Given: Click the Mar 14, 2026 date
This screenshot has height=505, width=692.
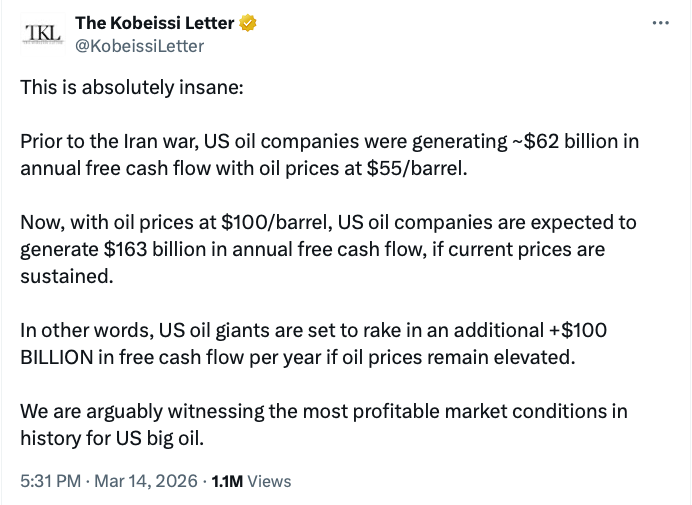Looking at the screenshot, I should click(146, 481).
